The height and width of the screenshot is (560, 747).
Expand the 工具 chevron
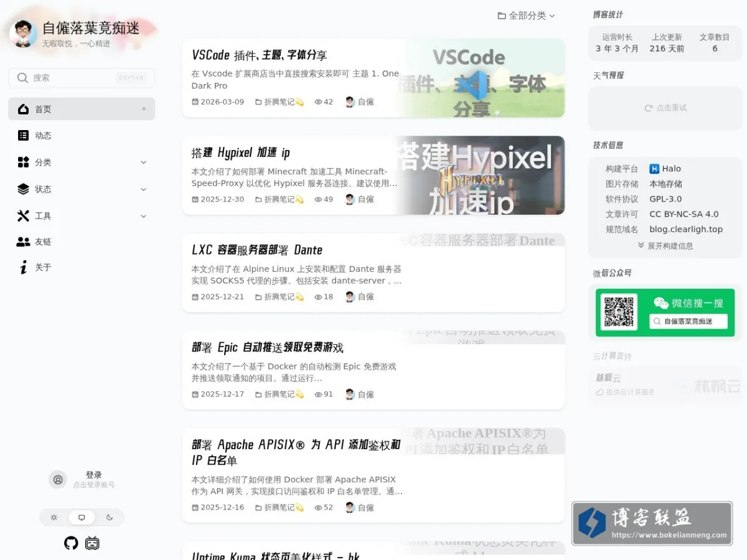(143, 216)
